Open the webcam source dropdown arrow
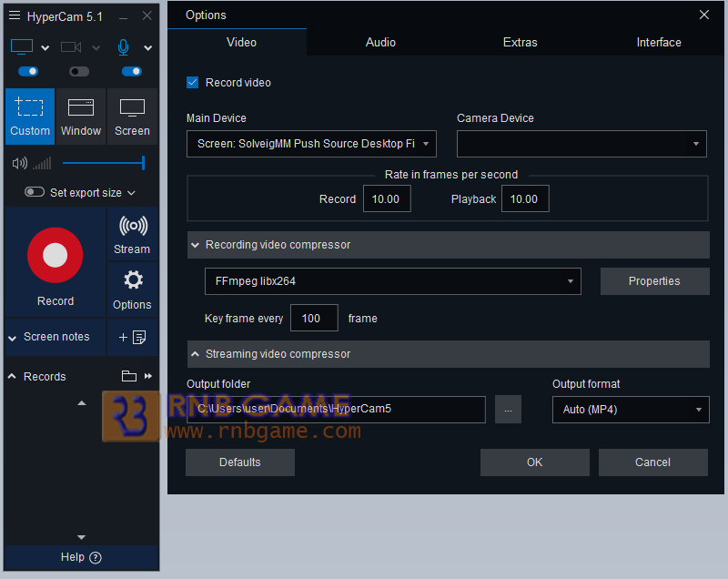The width and height of the screenshot is (728, 579). (x=96, y=48)
